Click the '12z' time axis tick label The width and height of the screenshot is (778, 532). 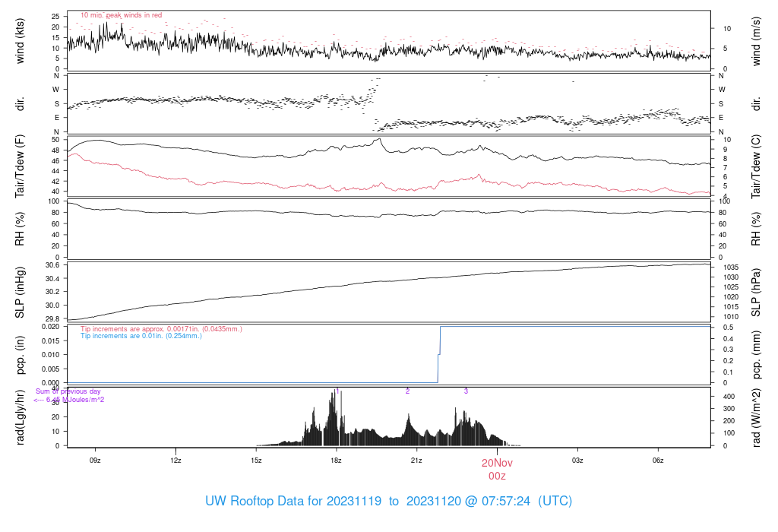click(x=176, y=461)
